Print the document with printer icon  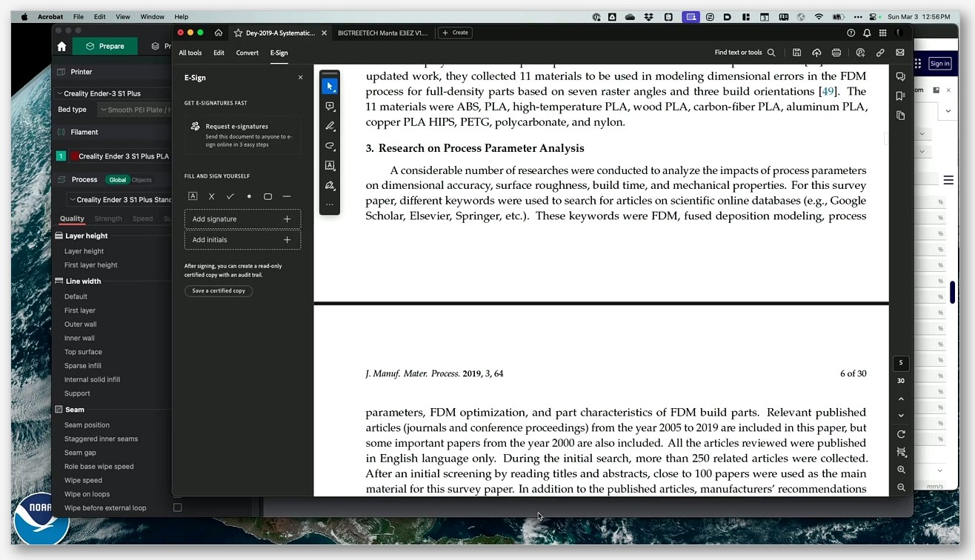tap(836, 53)
